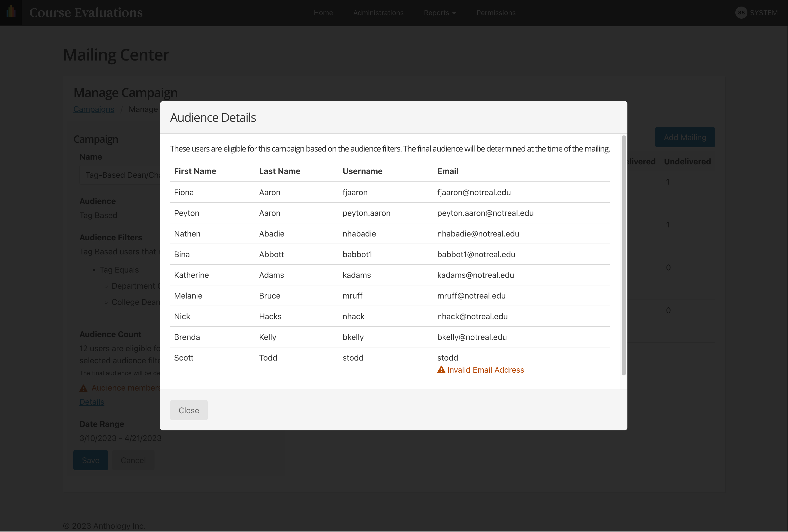Open the Permissions menu item
The image size is (788, 532).
496,13
